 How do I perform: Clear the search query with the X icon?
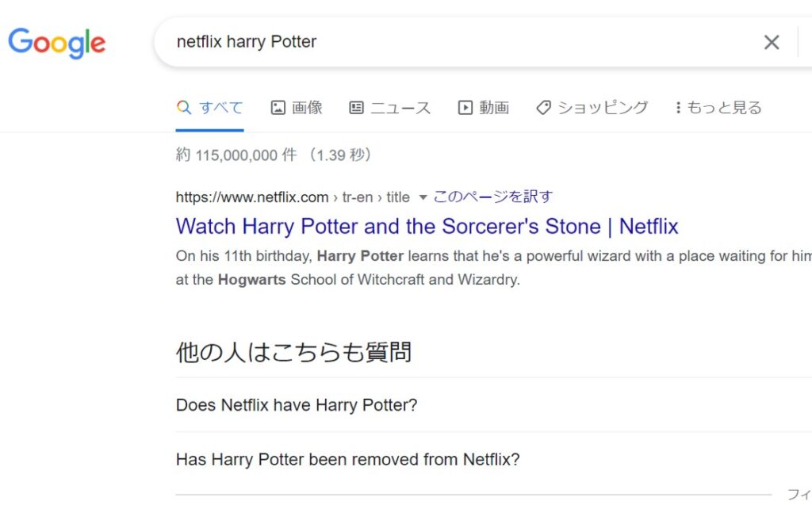(x=771, y=42)
